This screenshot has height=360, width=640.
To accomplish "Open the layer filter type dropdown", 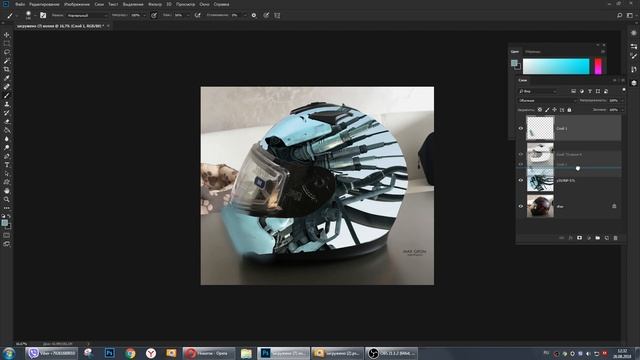I will [x=537, y=91].
